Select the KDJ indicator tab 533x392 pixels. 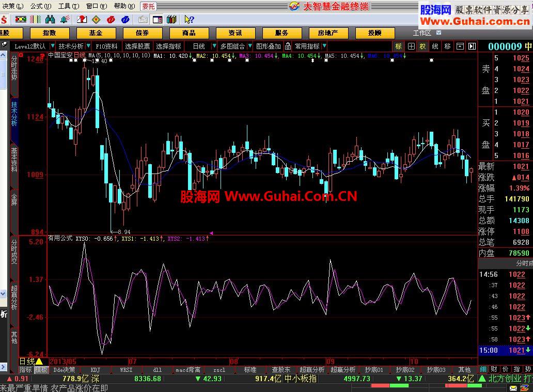click(96, 370)
